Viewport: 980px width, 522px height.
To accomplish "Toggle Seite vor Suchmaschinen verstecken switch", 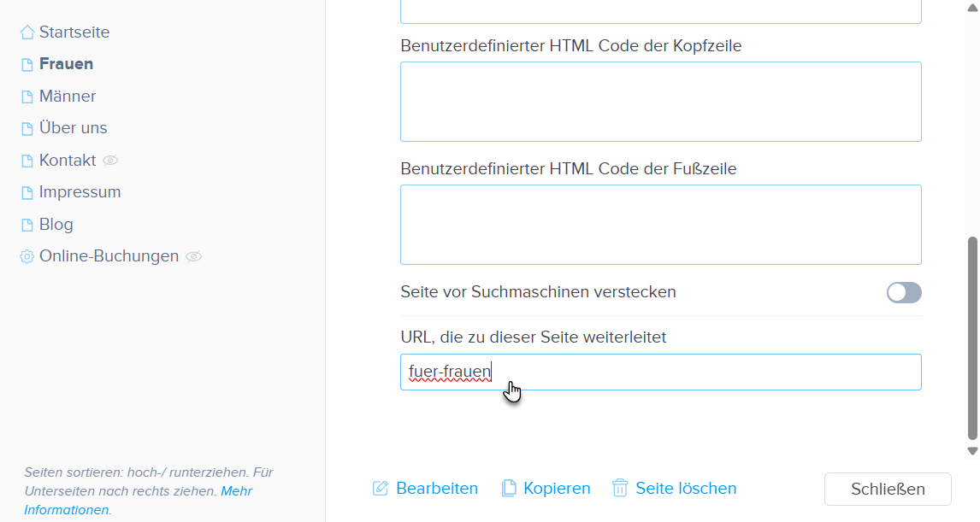I will coord(904,293).
